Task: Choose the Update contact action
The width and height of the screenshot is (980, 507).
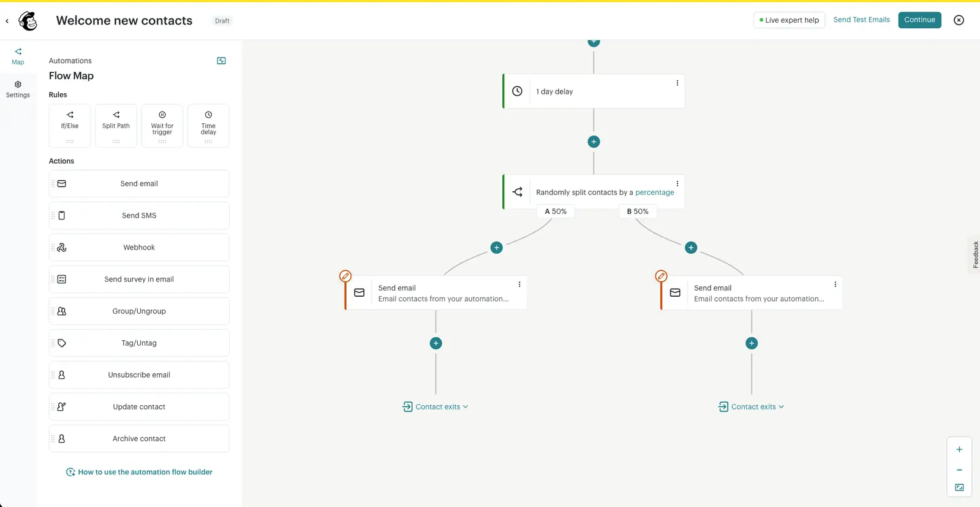Action: coord(139,406)
